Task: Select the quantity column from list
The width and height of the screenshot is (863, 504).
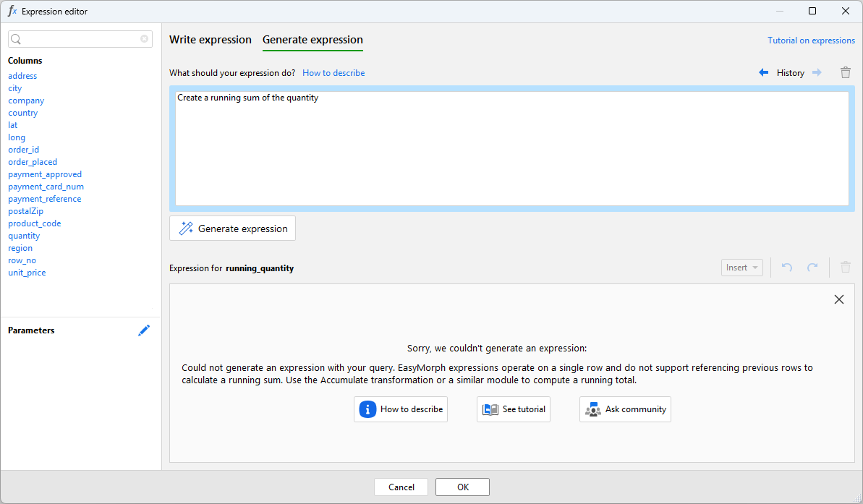Action: point(24,236)
